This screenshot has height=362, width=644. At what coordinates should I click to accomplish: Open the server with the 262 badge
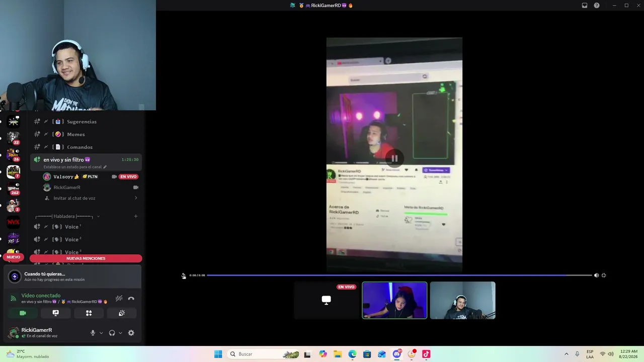14,189
